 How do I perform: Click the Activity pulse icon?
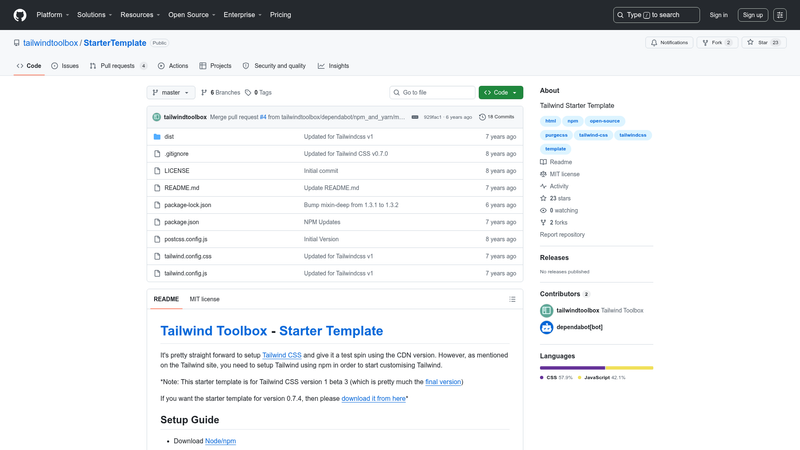pyautogui.click(x=543, y=186)
